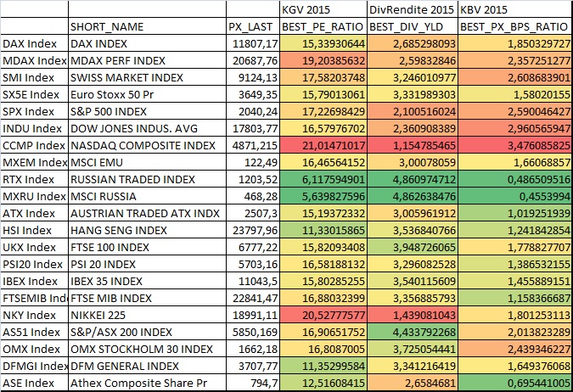
Task: Select the dividend yield 1,154785465
Action: pyautogui.click(x=413, y=145)
